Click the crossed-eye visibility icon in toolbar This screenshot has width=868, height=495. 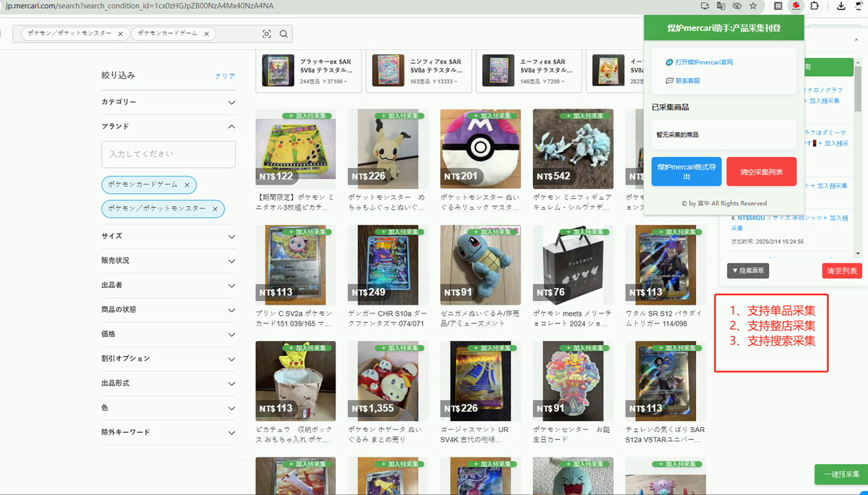pos(738,6)
